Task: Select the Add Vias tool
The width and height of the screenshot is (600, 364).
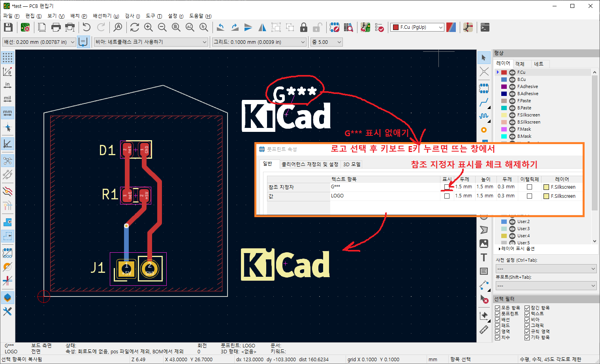Action: point(484,130)
